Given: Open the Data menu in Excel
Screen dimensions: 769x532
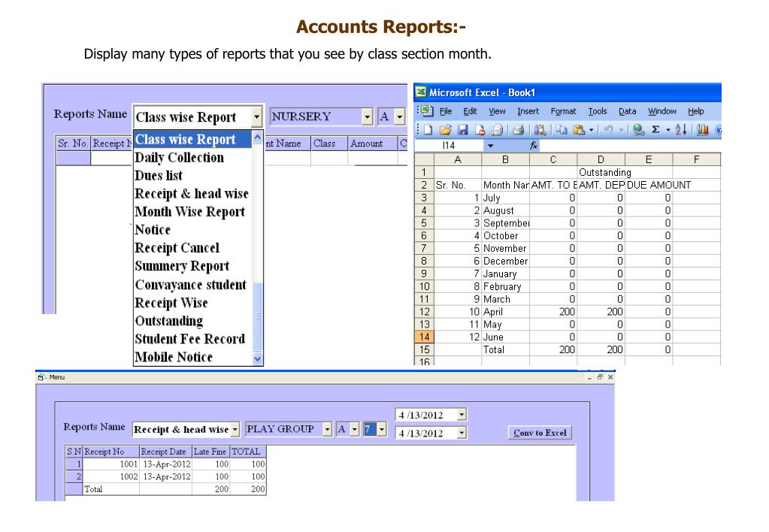Looking at the screenshot, I should [626, 111].
